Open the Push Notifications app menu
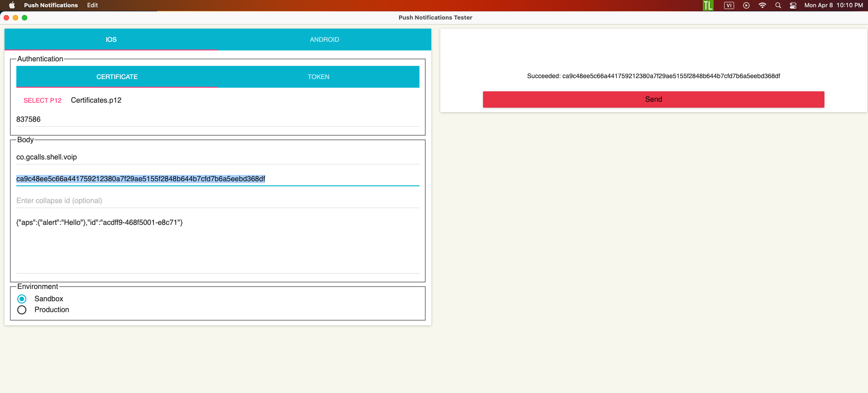This screenshot has width=868, height=393. pyautogui.click(x=51, y=5)
